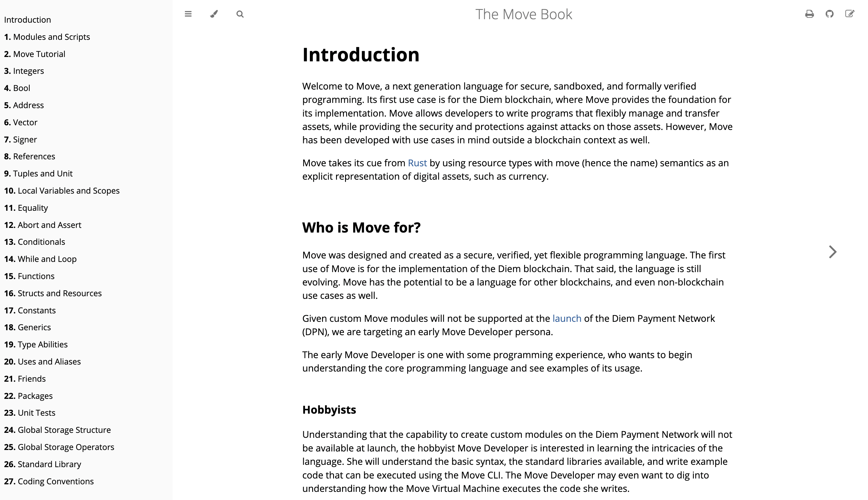Print the book using the printer icon
This screenshot has height=500, width=868.
click(x=809, y=14)
